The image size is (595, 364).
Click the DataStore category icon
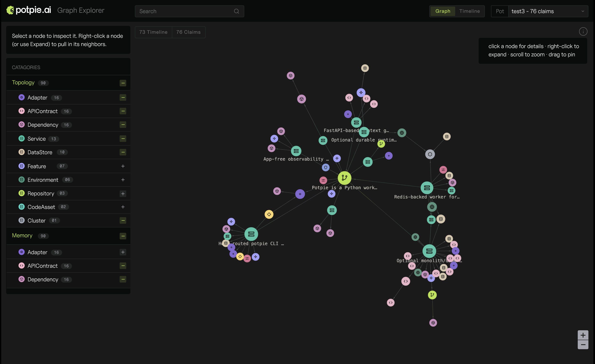[x=22, y=152]
